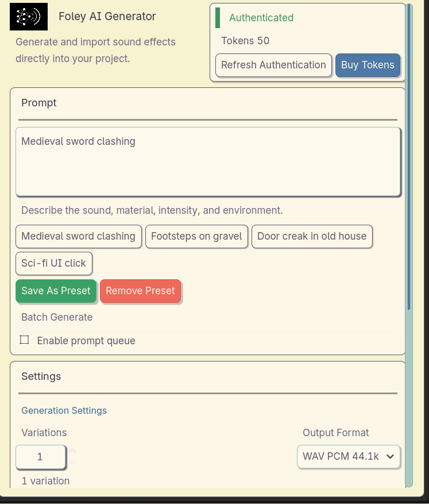Click the Generation Settings section label
Image resolution: width=429 pixels, height=504 pixels.
pyautogui.click(x=64, y=410)
